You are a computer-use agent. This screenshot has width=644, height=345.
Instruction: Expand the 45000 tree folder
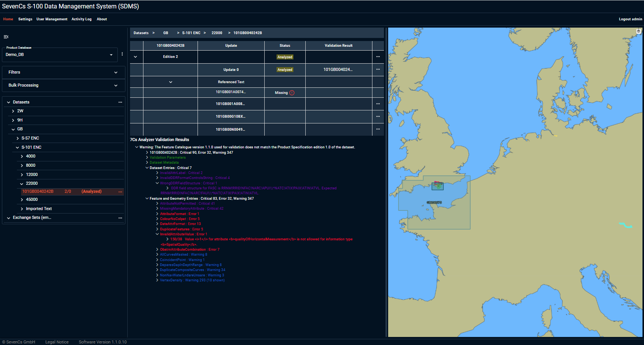22,200
